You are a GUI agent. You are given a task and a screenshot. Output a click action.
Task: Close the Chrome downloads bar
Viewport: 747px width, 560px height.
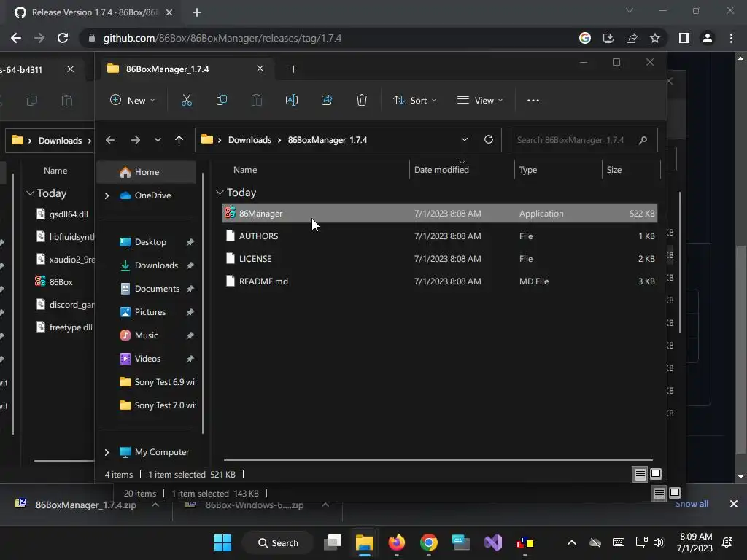click(734, 504)
